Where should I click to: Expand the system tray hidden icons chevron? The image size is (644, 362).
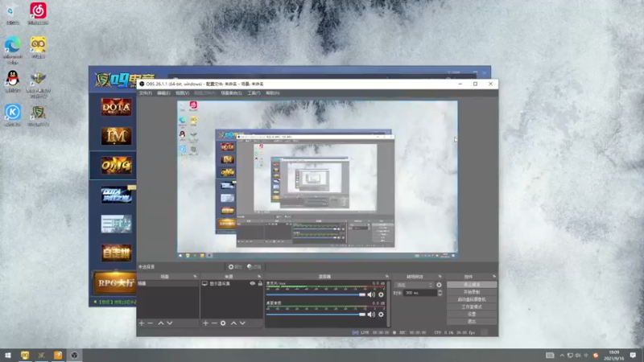tap(562, 356)
